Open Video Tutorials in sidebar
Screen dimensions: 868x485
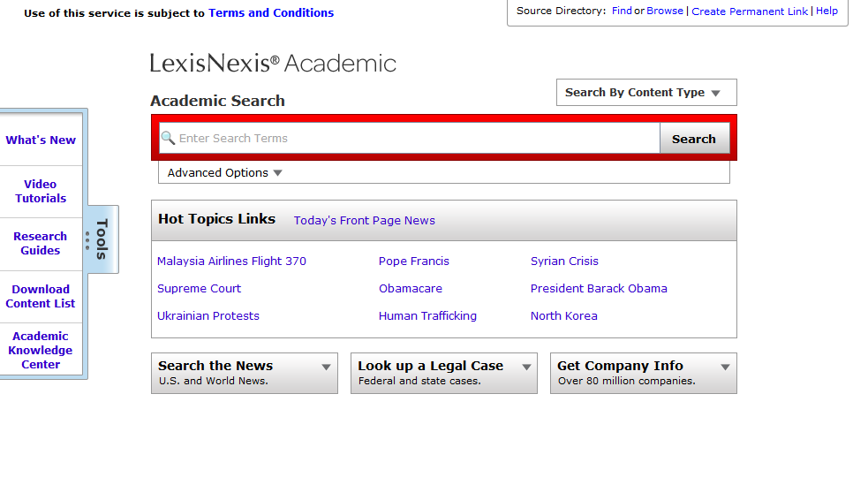[41, 192]
